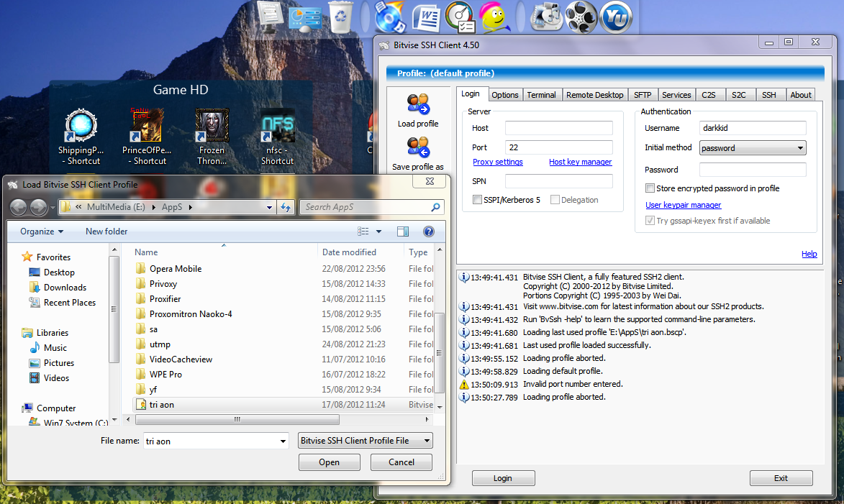Open the Recycle Bin dock icon
The image size is (844, 504).
341,17
